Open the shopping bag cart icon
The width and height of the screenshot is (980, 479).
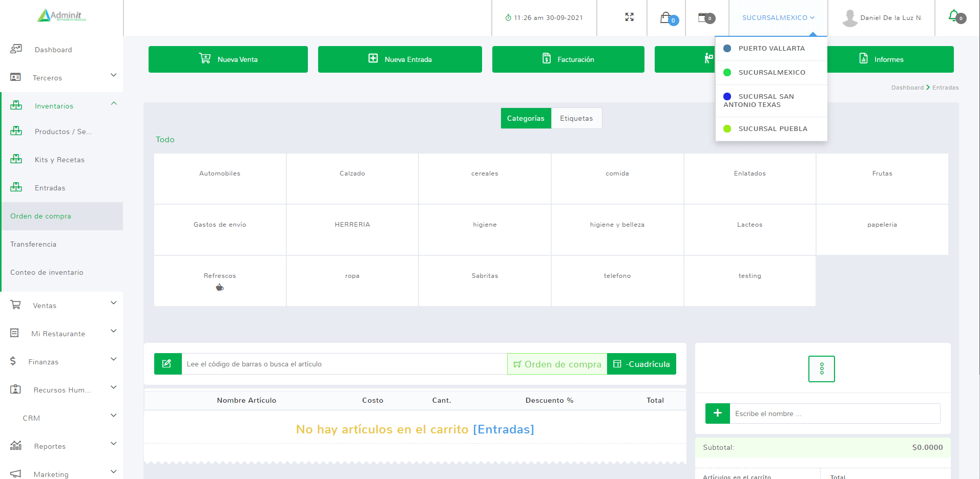(x=666, y=18)
